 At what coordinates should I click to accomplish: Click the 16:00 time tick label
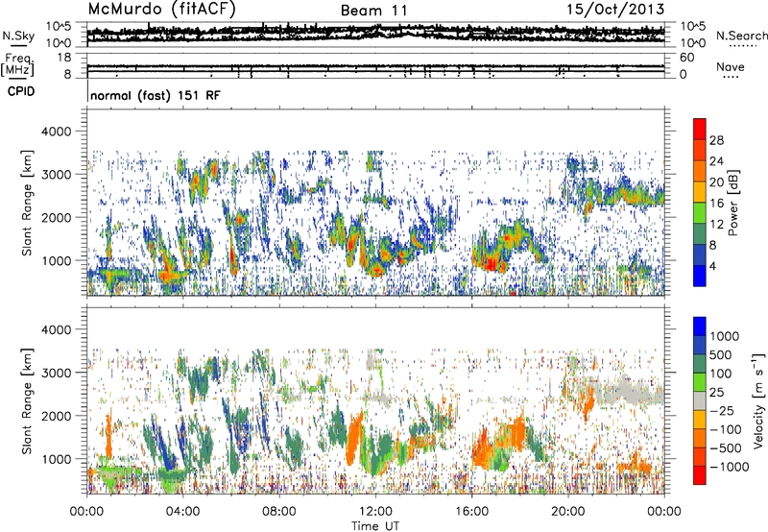(471, 512)
